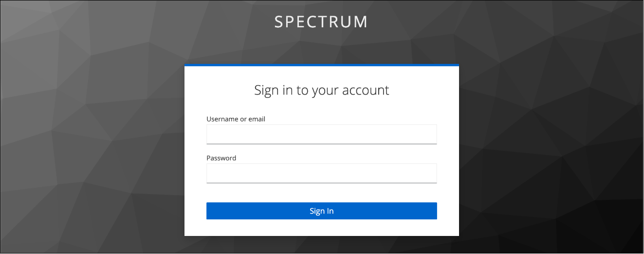Click the "Password" field label
This screenshot has width=644, height=254.
[221, 158]
